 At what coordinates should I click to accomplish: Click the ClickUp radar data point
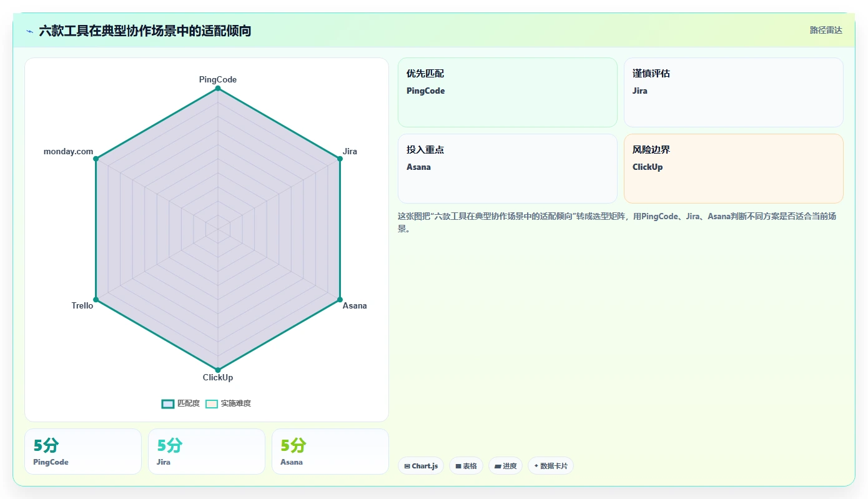pyautogui.click(x=218, y=370)
